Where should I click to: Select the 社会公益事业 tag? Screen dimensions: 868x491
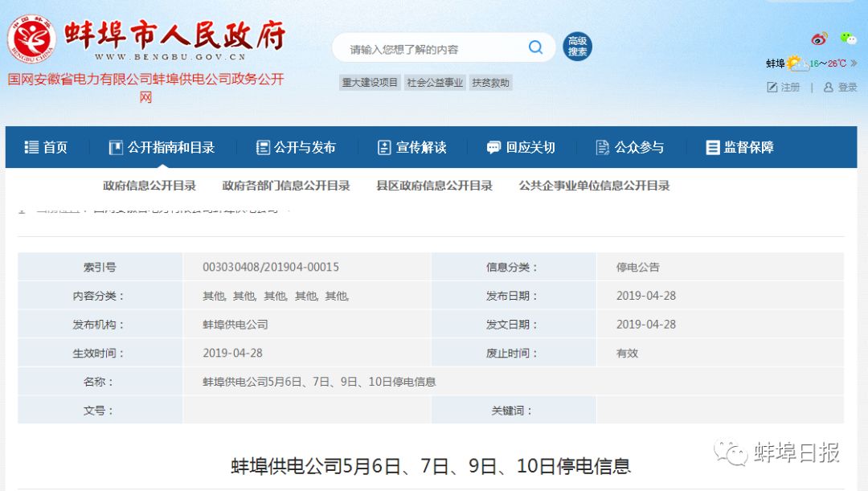[x=435, y=83]
